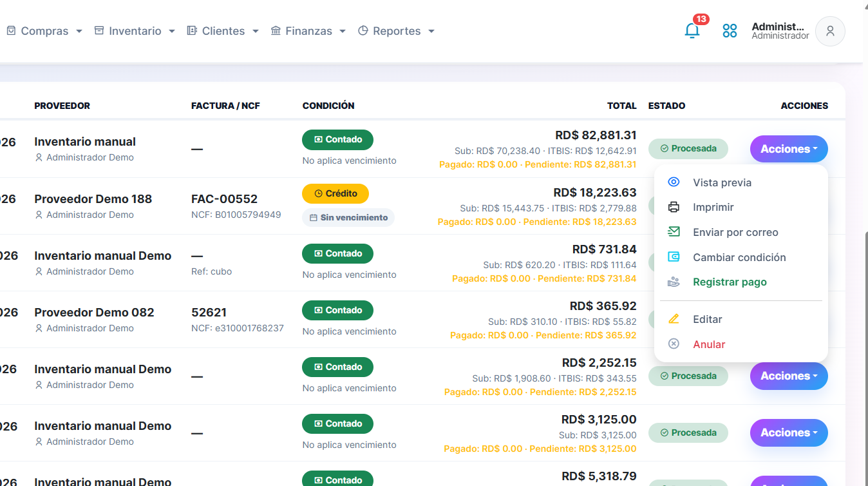Open the Reportes menu
Image resolution: width=868 pixels, height=486 pixels.
(396, 31)
